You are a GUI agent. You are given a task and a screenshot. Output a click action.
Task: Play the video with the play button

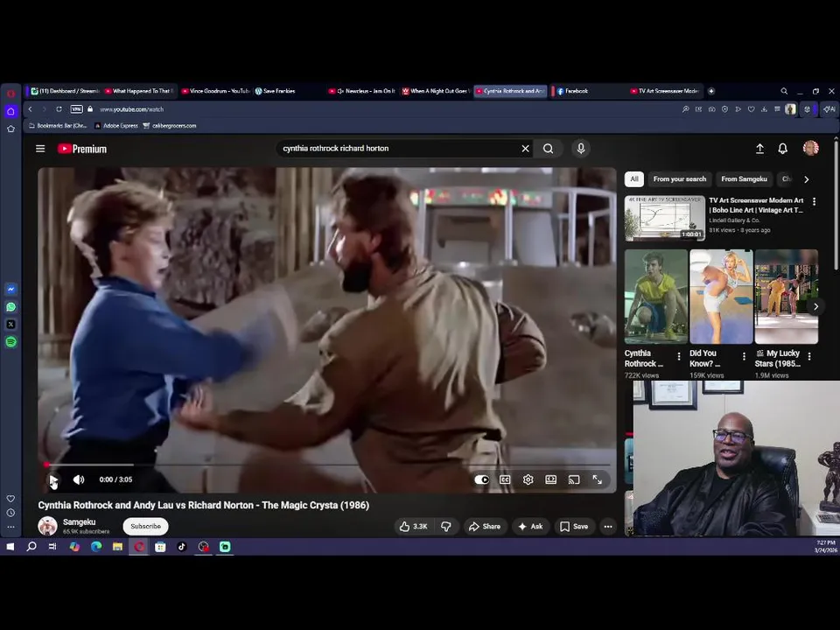(53, 479)
